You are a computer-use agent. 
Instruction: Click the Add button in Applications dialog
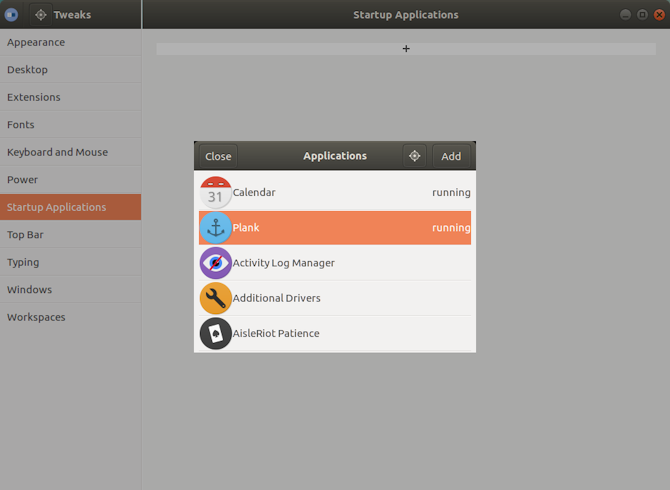pyautogui.click(x=451, y=156)
